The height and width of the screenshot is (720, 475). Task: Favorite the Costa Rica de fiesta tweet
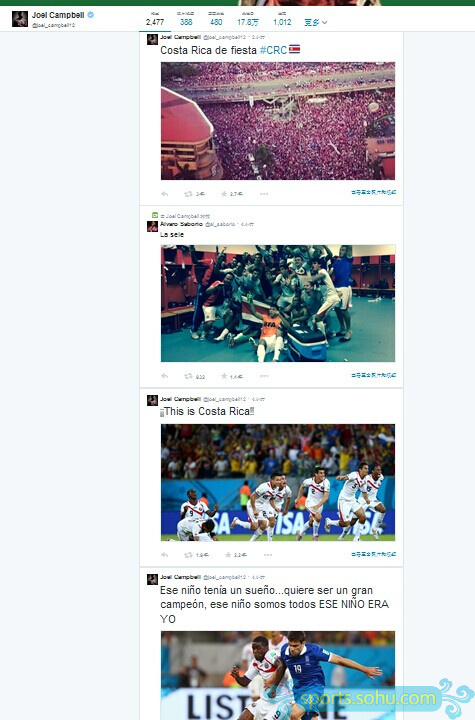pos(224,194)
